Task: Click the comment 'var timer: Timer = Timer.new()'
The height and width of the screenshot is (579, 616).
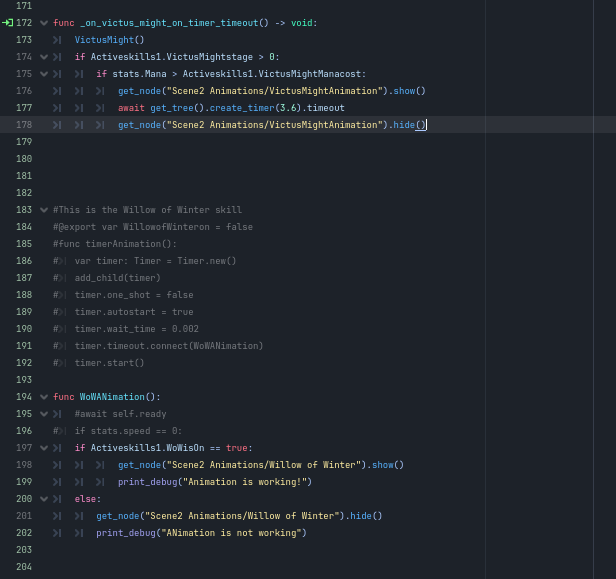Action: [x=155, y=261]
